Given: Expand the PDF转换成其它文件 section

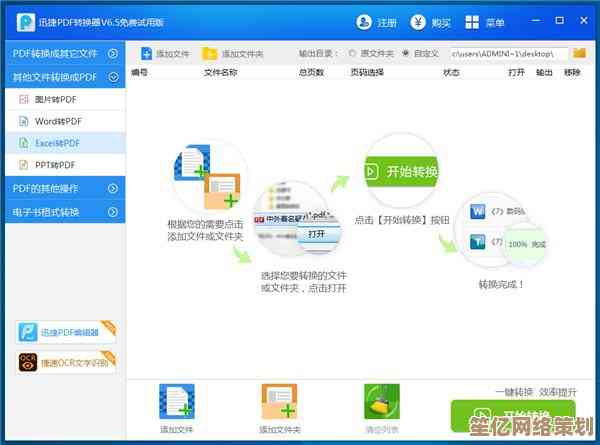Looking at the screenshot, I should [113, 53].
